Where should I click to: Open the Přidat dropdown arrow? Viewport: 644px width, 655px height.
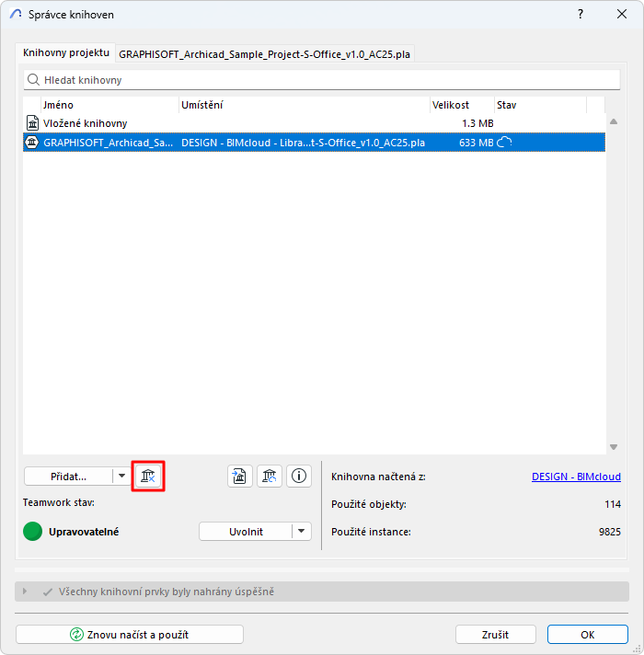click(122, 476)
